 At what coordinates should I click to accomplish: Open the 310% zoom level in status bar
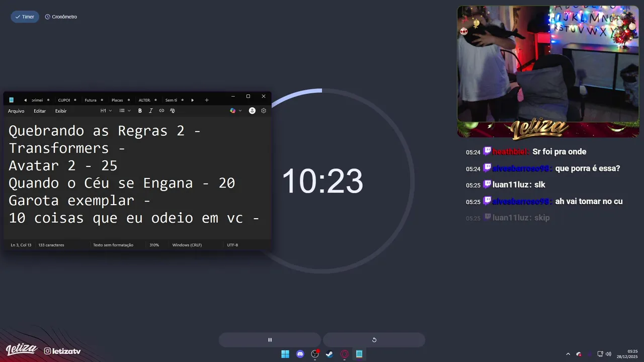[154, 245]
